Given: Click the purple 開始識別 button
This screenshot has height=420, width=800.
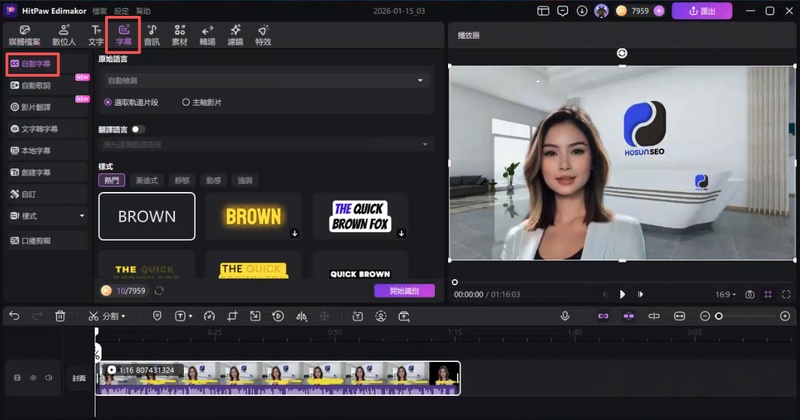Looking at the screenshot, I should pos(404,291).
